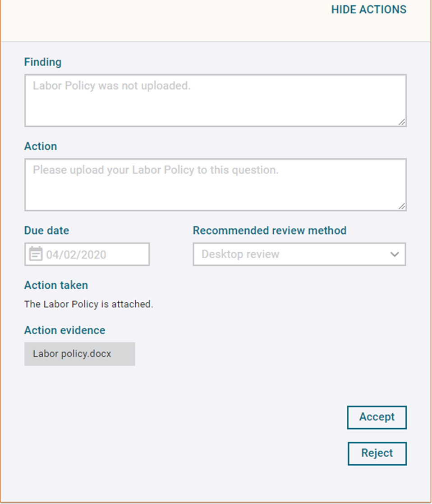
Task: Reject the submitted action
Action: point(377,453)
